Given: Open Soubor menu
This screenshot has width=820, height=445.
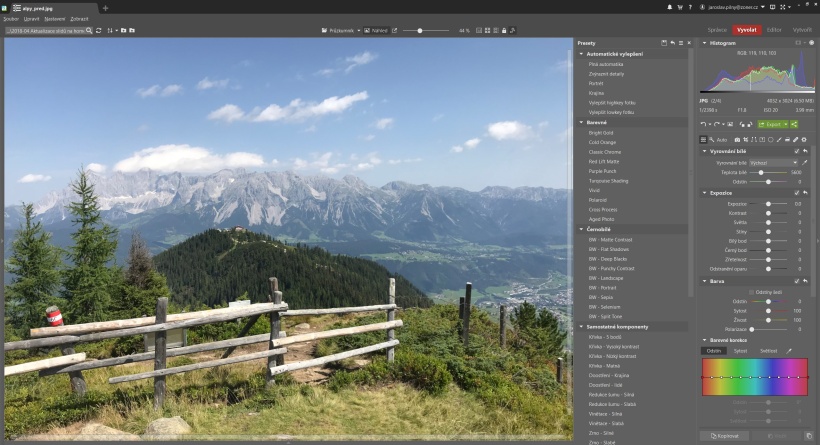Looking at the screenshot, I should 11,19.
